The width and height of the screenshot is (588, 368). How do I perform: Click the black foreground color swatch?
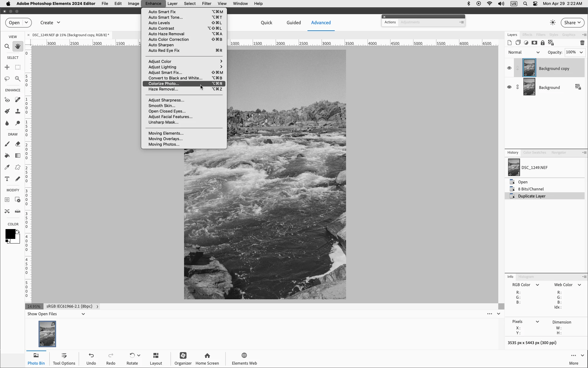click(9, 234)
